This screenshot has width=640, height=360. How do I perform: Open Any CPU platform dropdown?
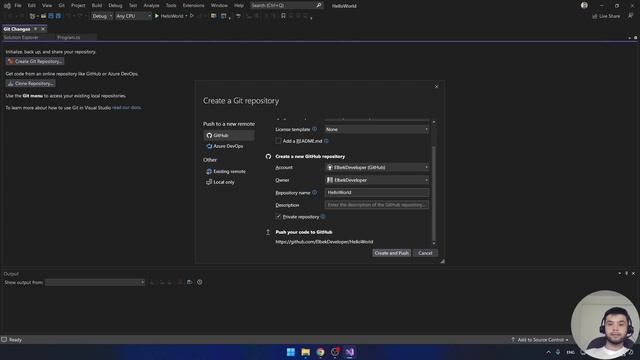(133, 16)
